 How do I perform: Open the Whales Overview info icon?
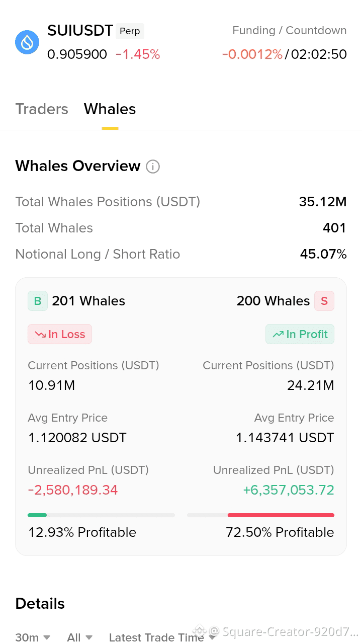[153, 167]
